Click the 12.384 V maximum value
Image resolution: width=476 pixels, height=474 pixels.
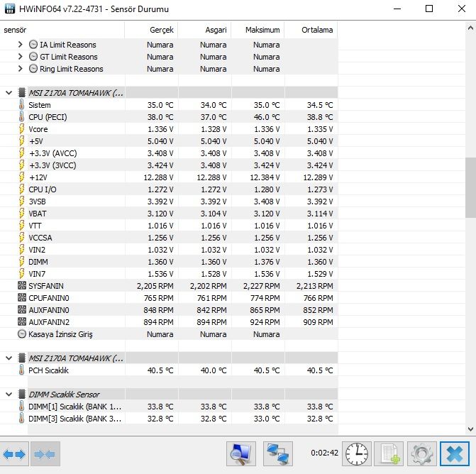[265, 177]
